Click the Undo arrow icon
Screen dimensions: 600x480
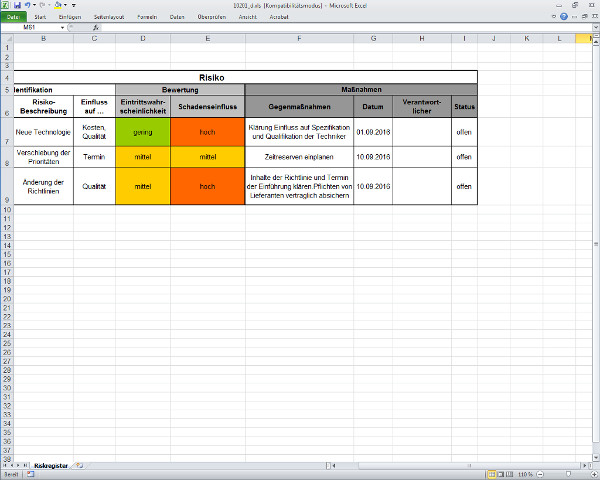30,5
